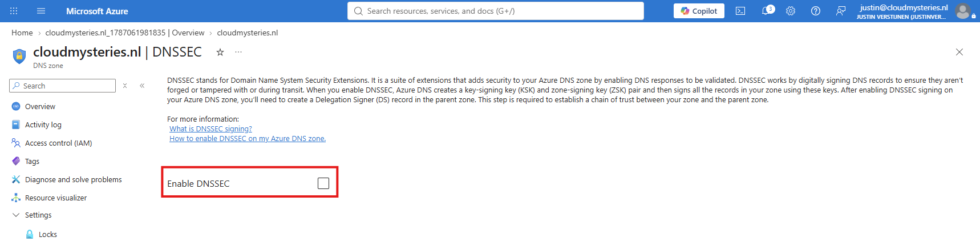Open 'How to enable DNSSEC' documentation link

click(248, 139)
